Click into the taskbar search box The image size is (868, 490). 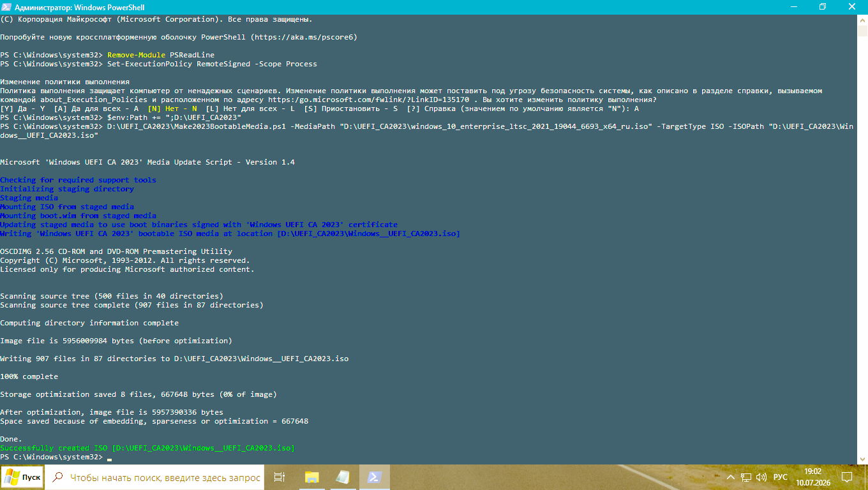pos(154,477)
